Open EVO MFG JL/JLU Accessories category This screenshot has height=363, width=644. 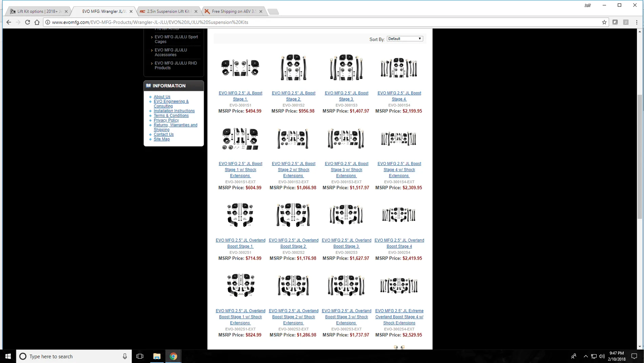click(171, 52)
